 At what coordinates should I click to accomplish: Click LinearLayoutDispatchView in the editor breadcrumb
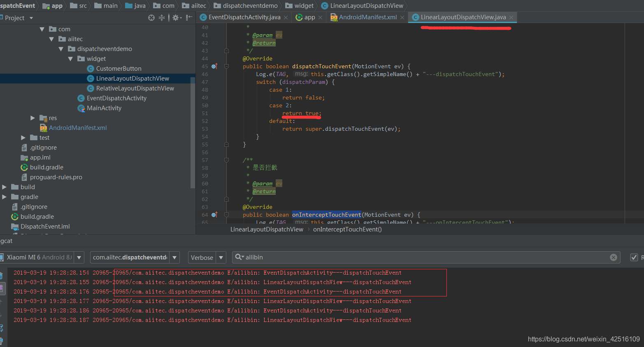point(267,229)
